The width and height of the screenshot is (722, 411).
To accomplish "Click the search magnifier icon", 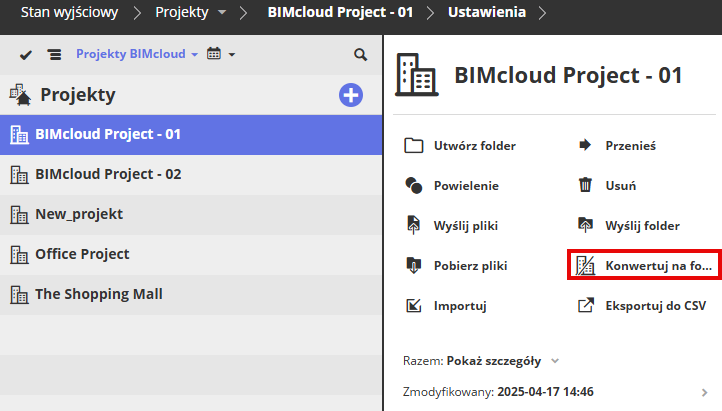I will [x=360, y=54].
